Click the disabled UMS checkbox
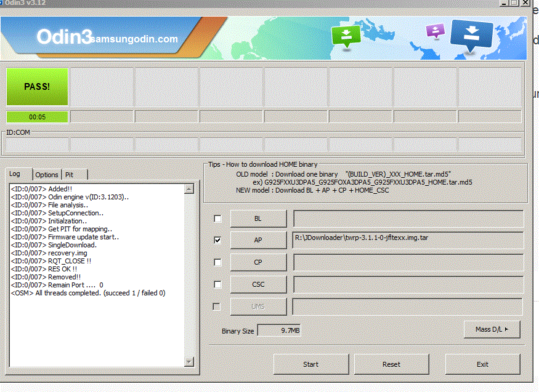This screenshot has height=392, width=539. (217, 306)
